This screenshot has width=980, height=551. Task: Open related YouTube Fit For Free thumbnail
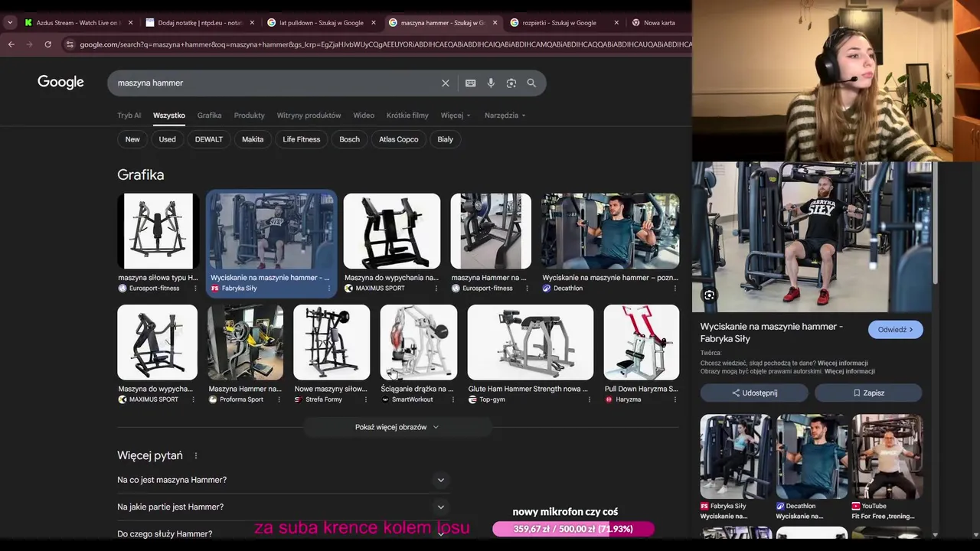click(887, 457)
